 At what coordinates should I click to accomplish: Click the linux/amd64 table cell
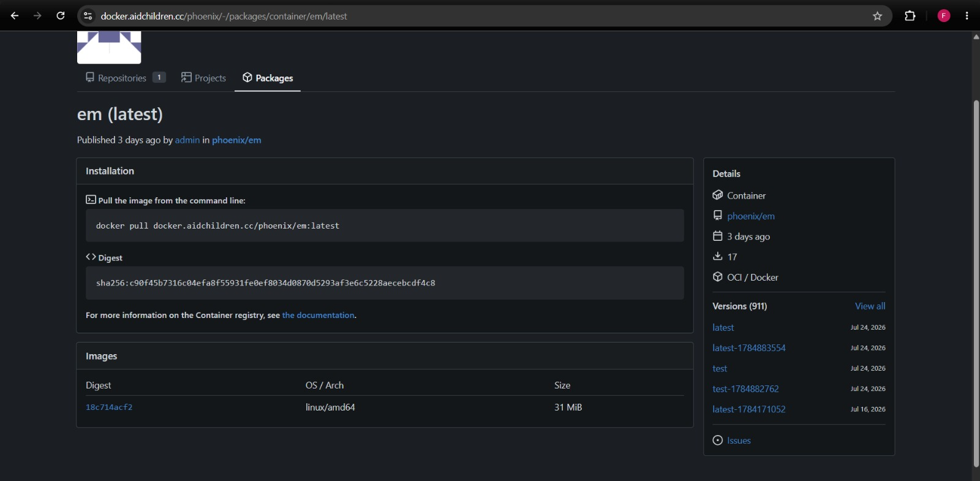[330, 407]
